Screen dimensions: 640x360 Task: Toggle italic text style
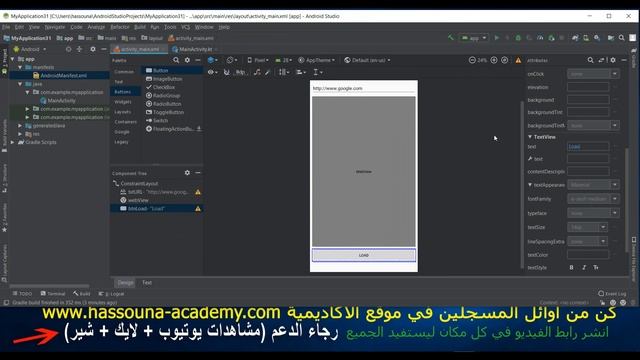(584, 267)
